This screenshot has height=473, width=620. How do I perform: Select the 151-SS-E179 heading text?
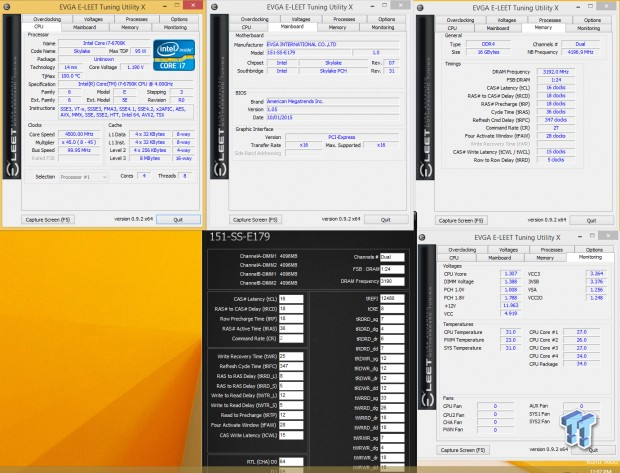[x=240, y=236]
